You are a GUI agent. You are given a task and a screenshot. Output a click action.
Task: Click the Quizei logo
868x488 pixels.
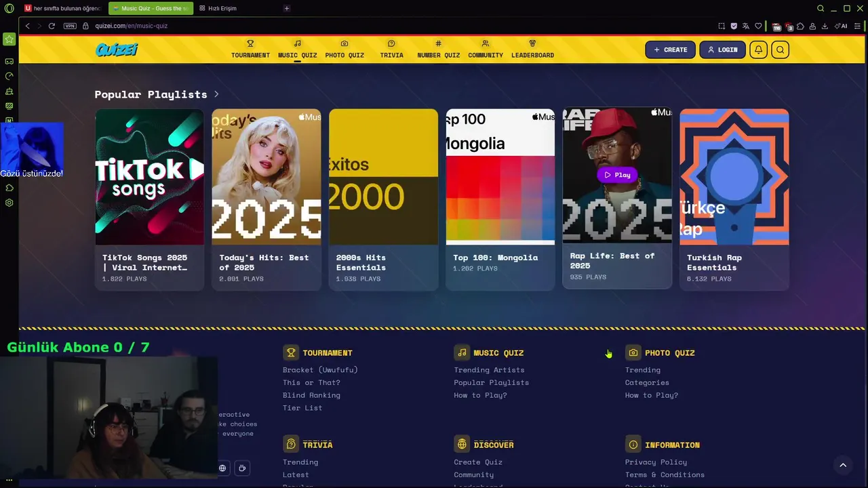pyautogui.click(x=117, y=49)
